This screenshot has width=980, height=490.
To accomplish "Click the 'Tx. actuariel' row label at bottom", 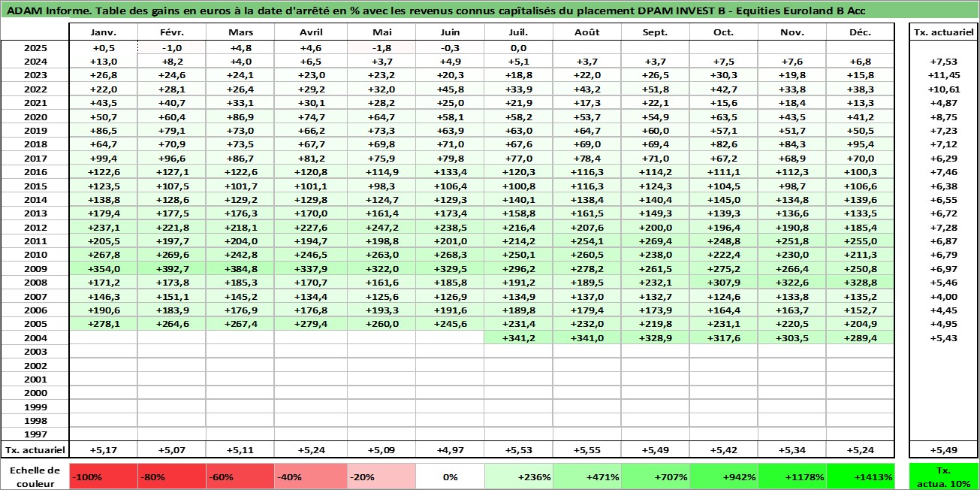I will (x=35, y=449).
